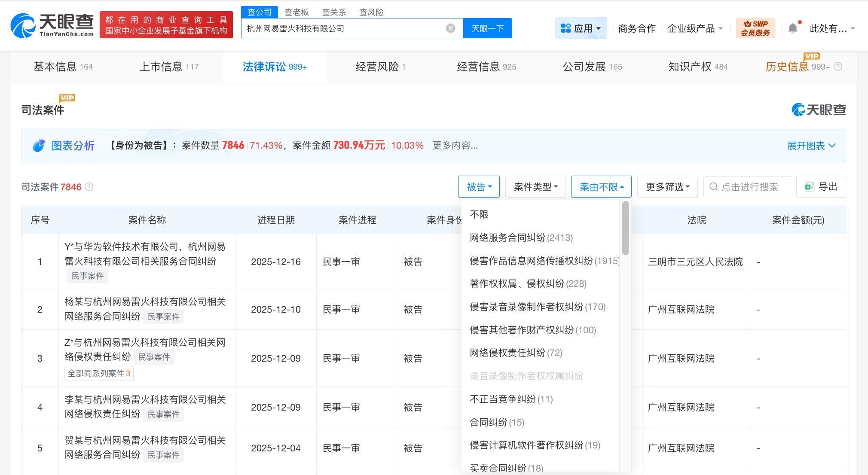
Task: Clear the search box with X icon
Action: pyautogui.click(x=450, y=28)
